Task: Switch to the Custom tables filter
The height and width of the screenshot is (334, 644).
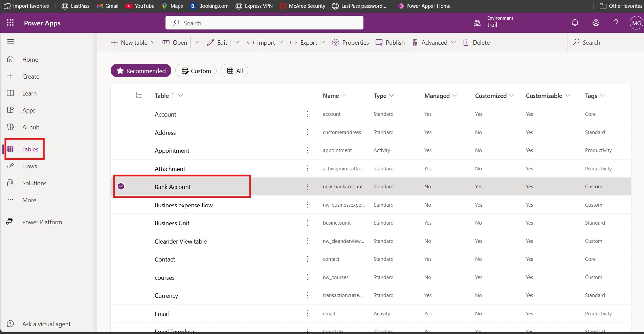Action: 196,71
